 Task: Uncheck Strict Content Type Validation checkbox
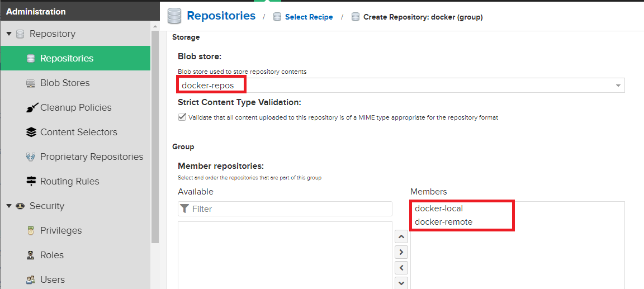[182, 117]
